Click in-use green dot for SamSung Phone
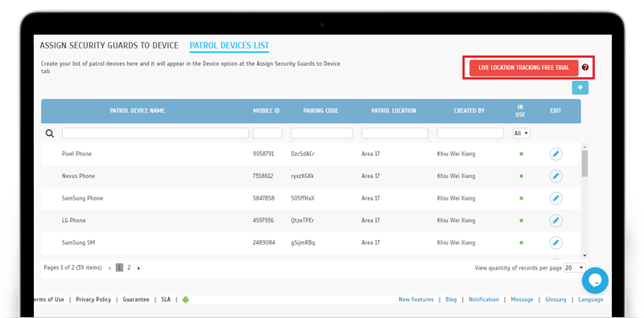Screen dimensions: 644x318 coord(521,198)
